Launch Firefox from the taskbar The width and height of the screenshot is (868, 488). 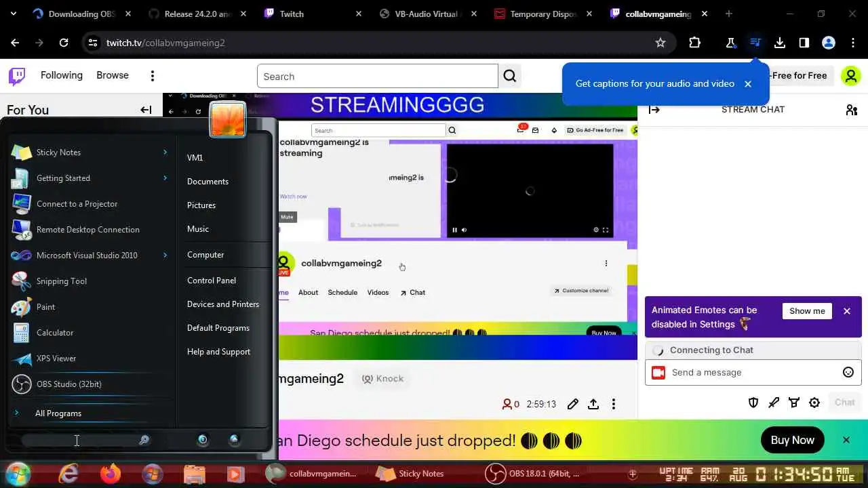(110, 474)
